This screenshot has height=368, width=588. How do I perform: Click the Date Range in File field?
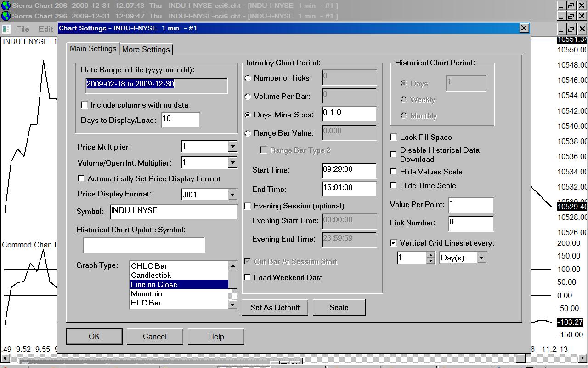click(156, 86)
